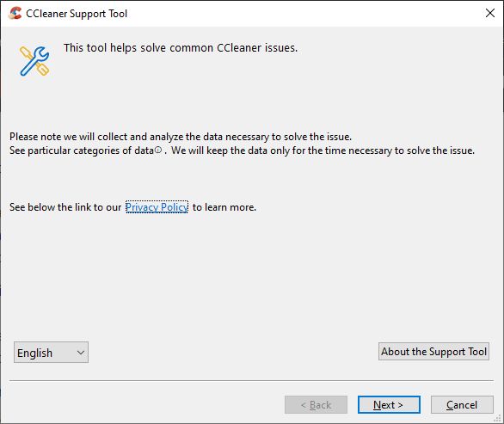Image resolution: width=504 pixels, height=424 pixels.
Task: Click the 'to learn more.' text
Action: [224, 207]
